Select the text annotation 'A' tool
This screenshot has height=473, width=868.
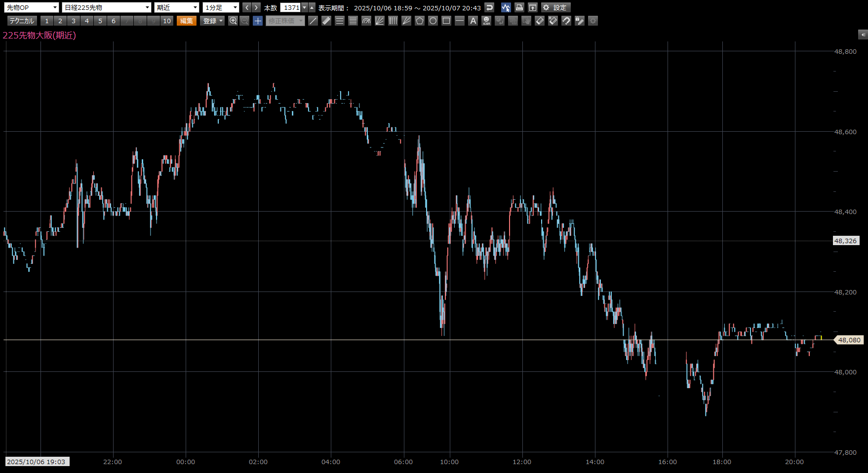point(473,21)
